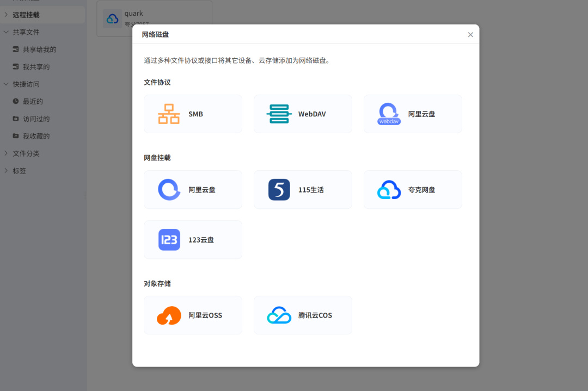Choose the WebDAV label
The width and height of the screenshot is (588, 391).
312,114
